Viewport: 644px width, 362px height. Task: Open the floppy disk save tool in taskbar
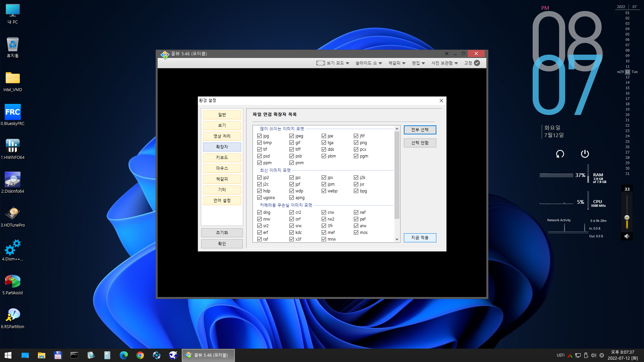(x=58, y=355)
